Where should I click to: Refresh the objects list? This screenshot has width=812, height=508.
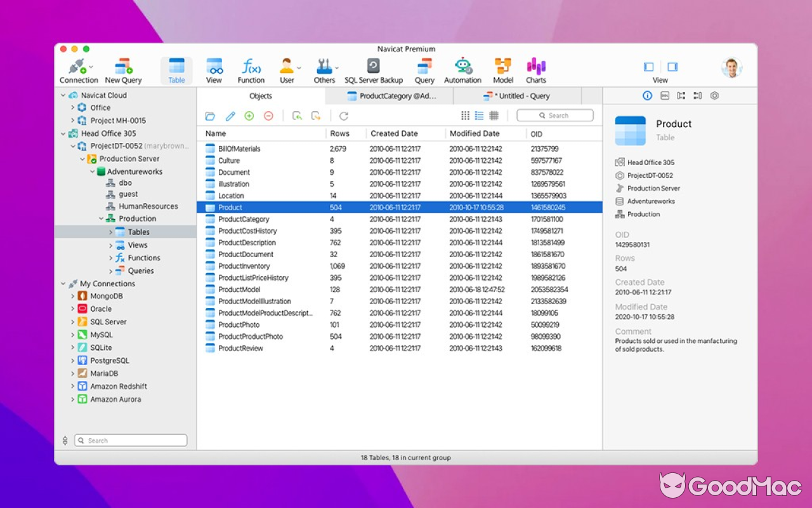pos(344,116)
